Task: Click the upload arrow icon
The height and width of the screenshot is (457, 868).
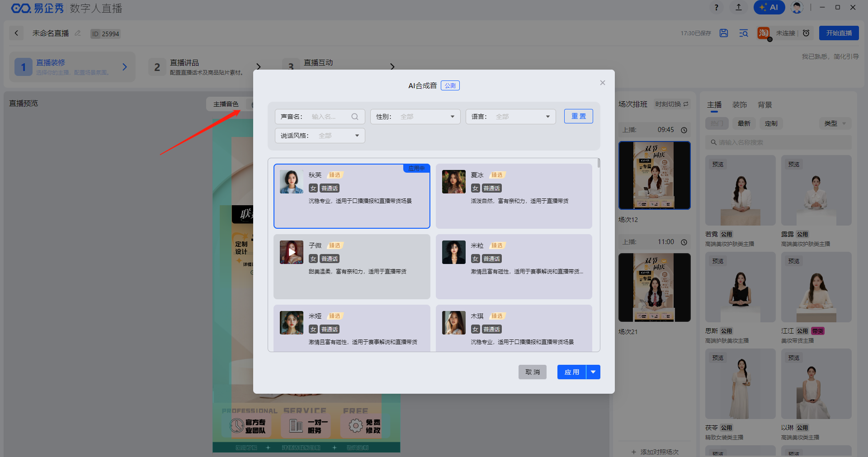Action: 739,7
